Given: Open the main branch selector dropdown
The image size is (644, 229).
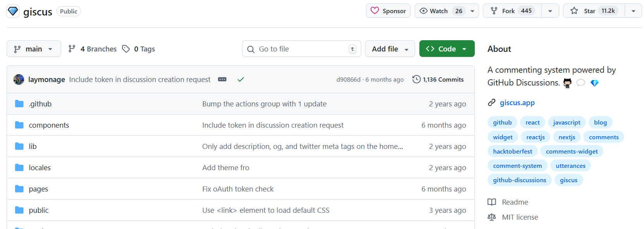Looking at the screenshot, I should pos(34,49).
